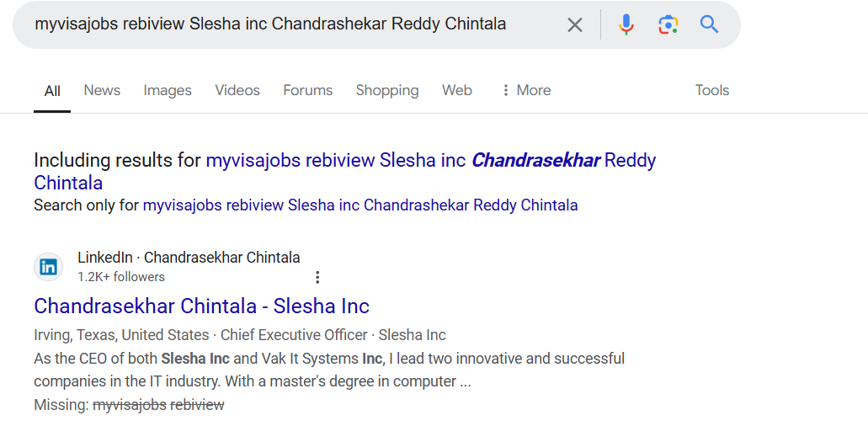Image resolution: width=868 pixels, height=442 pixels.
Task: Open the Chandrasekhar Chintala - Slesha Inc result
Action: click(201, 305)
